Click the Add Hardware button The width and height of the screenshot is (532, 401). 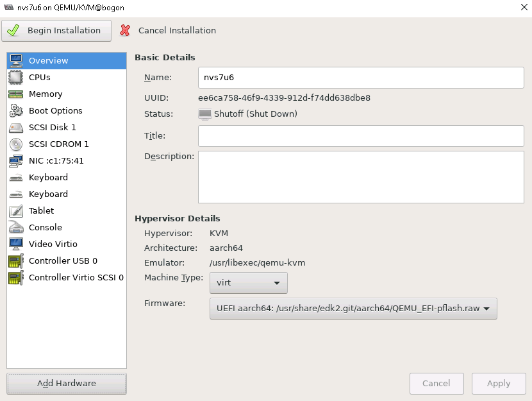click(x=67, y=384)
